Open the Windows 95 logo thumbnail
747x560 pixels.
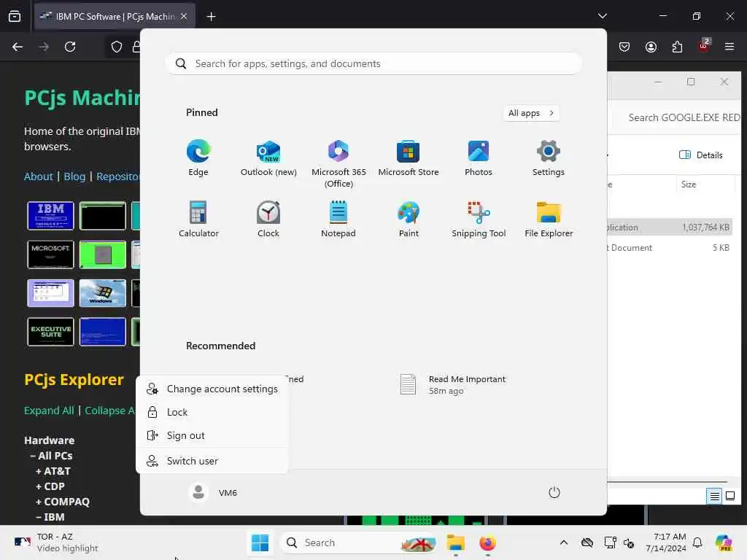(102, 293)
